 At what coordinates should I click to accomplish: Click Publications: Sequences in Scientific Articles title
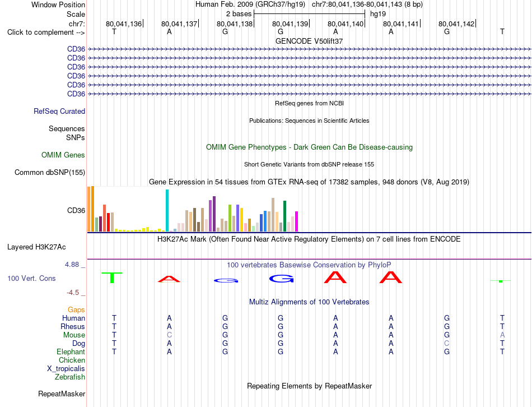click(309, 121)
